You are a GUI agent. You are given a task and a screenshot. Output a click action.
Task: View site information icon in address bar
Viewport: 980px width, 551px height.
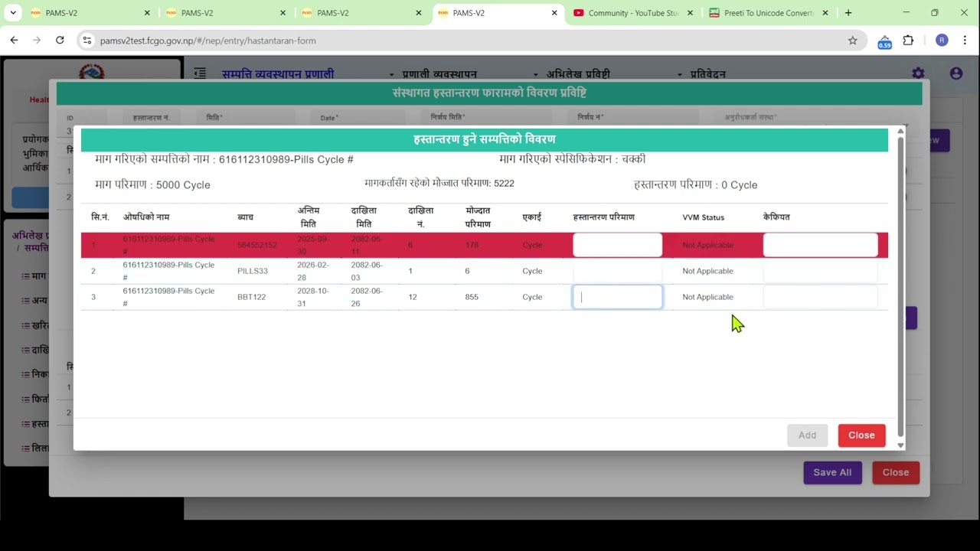87,41
